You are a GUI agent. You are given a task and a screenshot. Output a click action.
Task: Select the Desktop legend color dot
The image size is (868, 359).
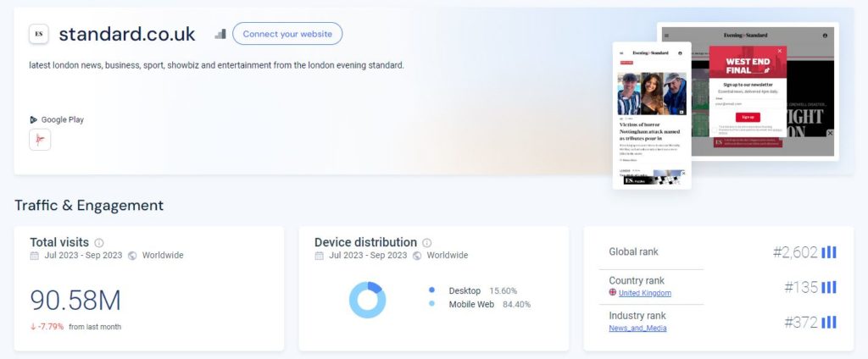431,290
